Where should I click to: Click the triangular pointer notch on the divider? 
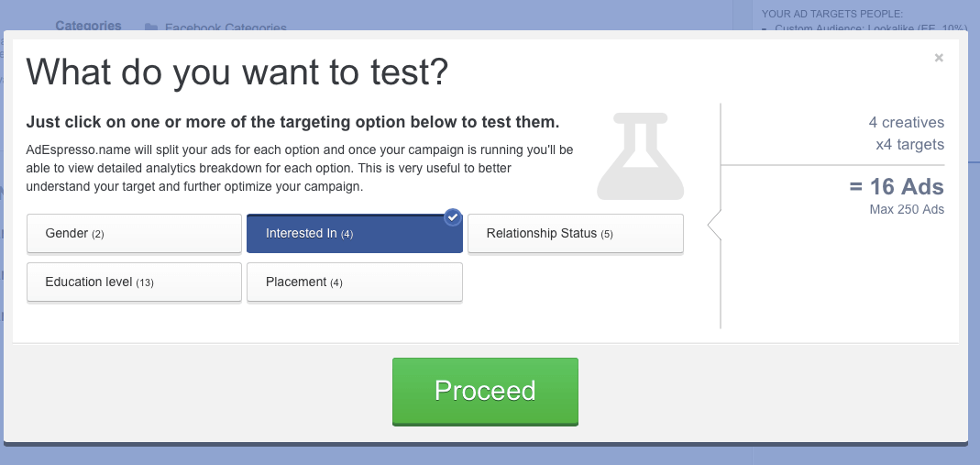pos(714,225)
